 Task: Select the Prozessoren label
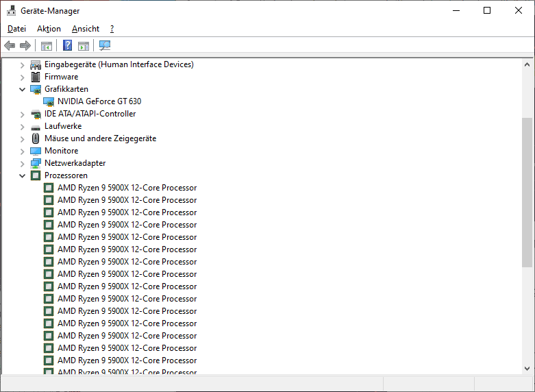66,175
